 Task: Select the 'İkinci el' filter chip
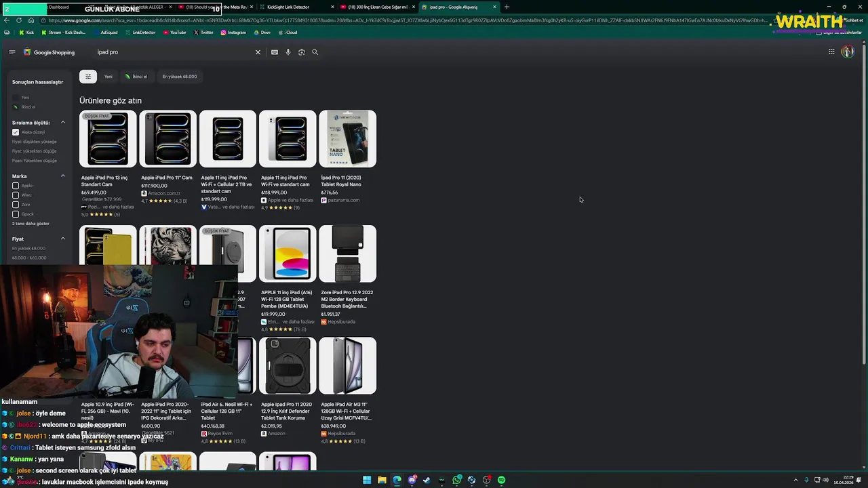click(x=136, y=77)
